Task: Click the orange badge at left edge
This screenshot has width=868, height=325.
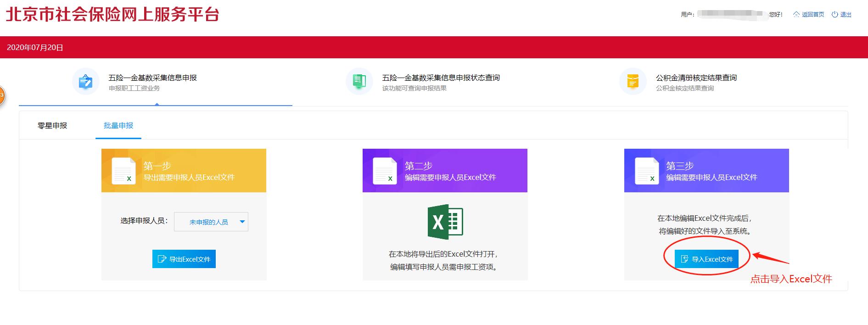Action: 2,95
